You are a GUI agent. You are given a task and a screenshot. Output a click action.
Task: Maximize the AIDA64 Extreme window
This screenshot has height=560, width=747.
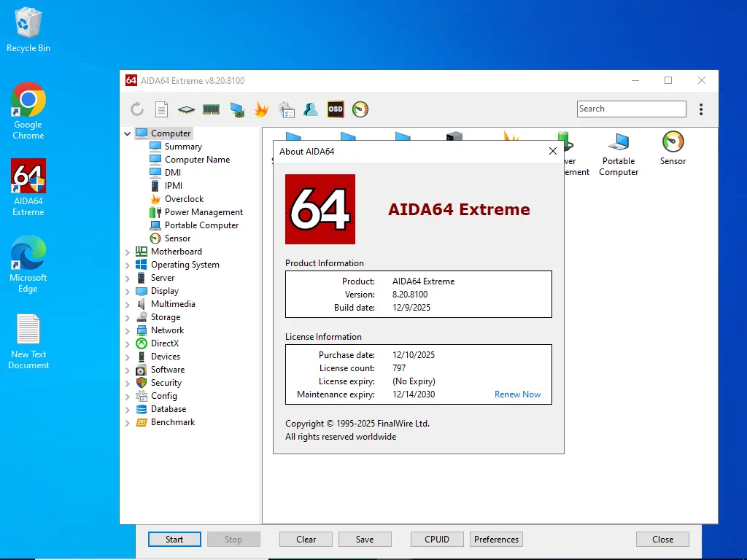668,80
